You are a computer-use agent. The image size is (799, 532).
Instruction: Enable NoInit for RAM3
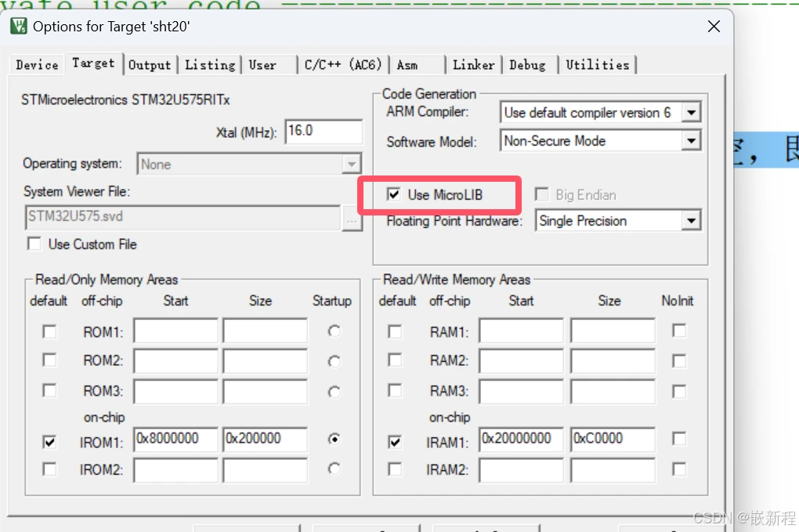[x=679, y=391]
